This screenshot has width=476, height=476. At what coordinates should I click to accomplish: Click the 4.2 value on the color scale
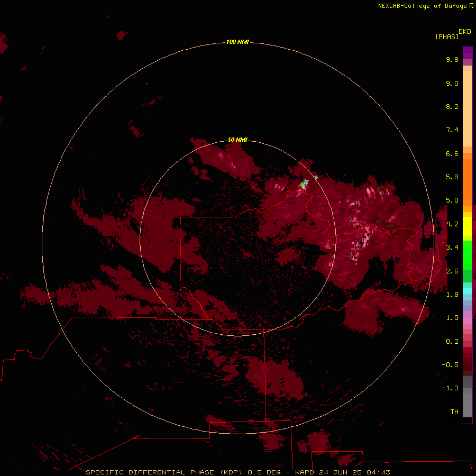tap(452, 224)
